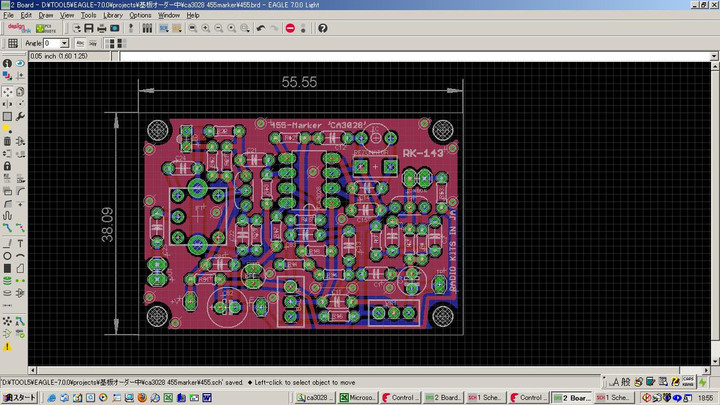This screenshot has height=405, width=720.
Task: Open the File menu
Action: point(9,15)
